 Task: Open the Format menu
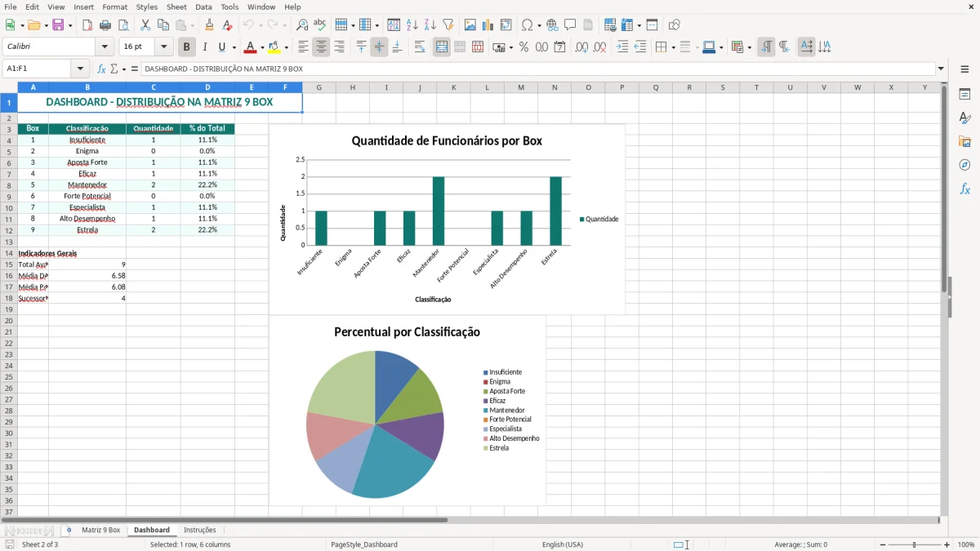click(x=114, y=7)
